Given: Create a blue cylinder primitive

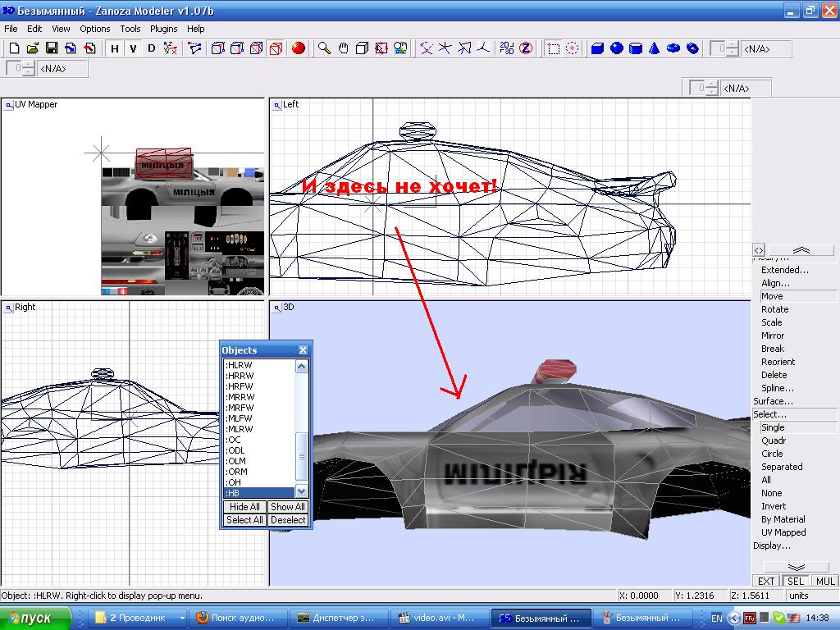Looking at the screenshot, I should click(636, 48).
